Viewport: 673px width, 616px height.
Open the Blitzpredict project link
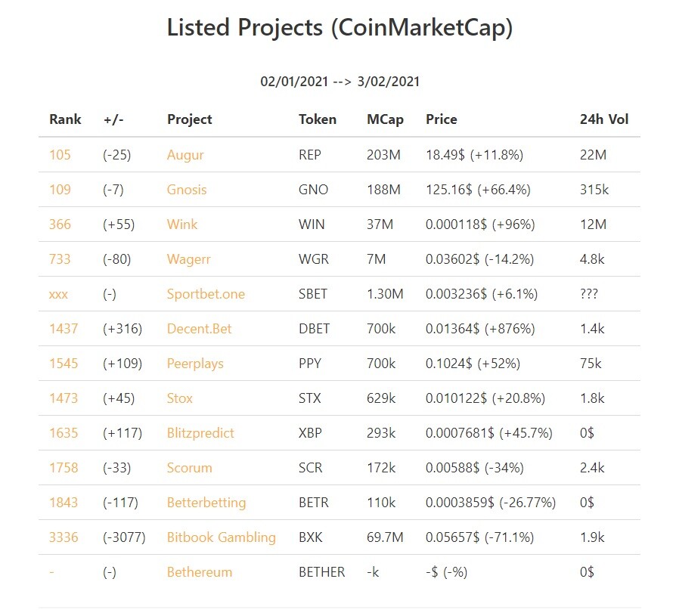tap(200, 433)
